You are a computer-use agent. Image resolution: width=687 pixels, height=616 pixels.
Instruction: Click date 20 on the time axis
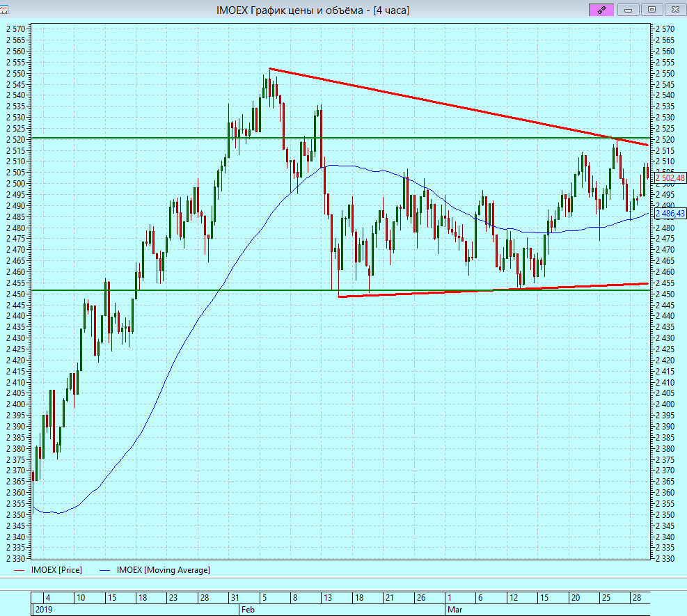575,598
